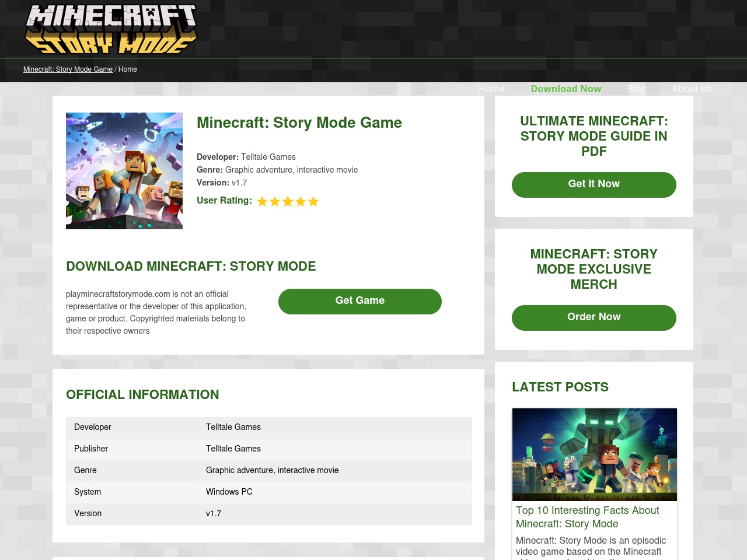Click the Home breadcrumb text
747x560 pixels.
pyautogui.click(x=128, y=69)
